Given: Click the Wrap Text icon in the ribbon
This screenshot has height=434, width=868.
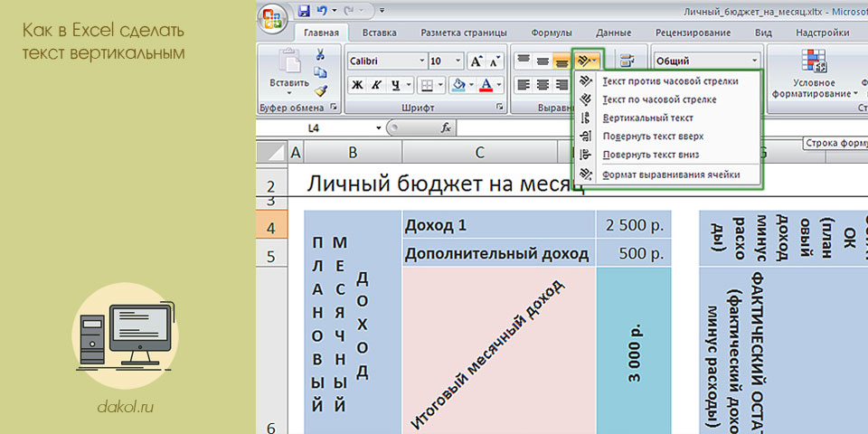Looking at the screenshot, I should 627,61.
